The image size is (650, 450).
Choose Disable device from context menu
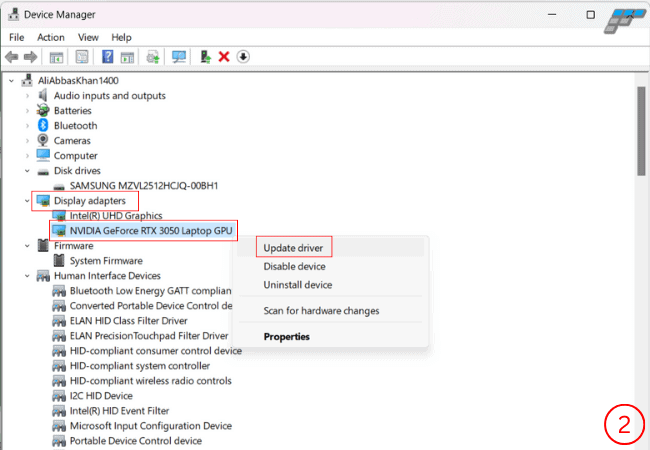294,266
